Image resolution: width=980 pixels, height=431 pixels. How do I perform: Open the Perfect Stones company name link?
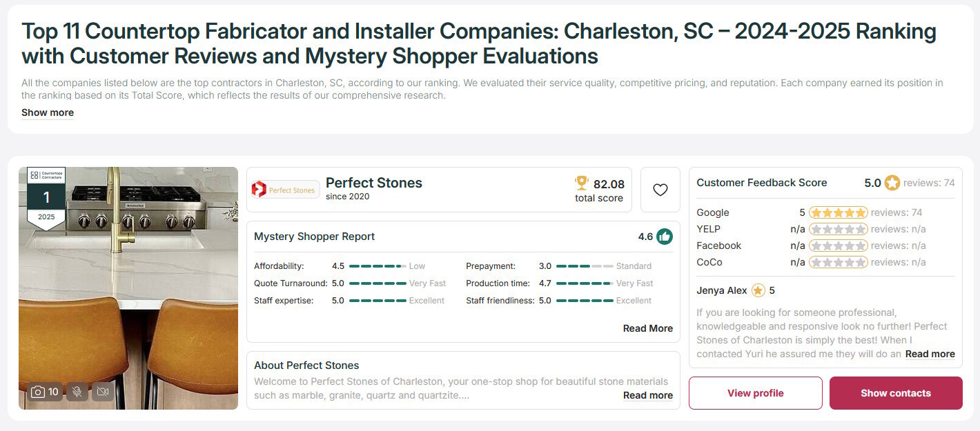374,183
